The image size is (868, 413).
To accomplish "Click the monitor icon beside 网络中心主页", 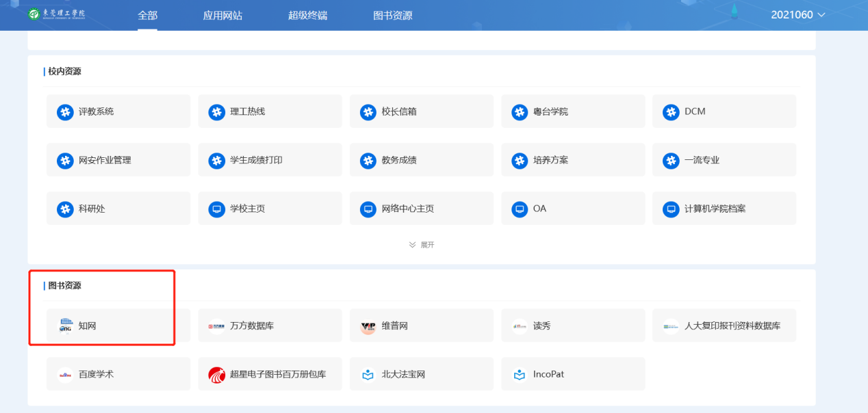I will tap(368, 209).
